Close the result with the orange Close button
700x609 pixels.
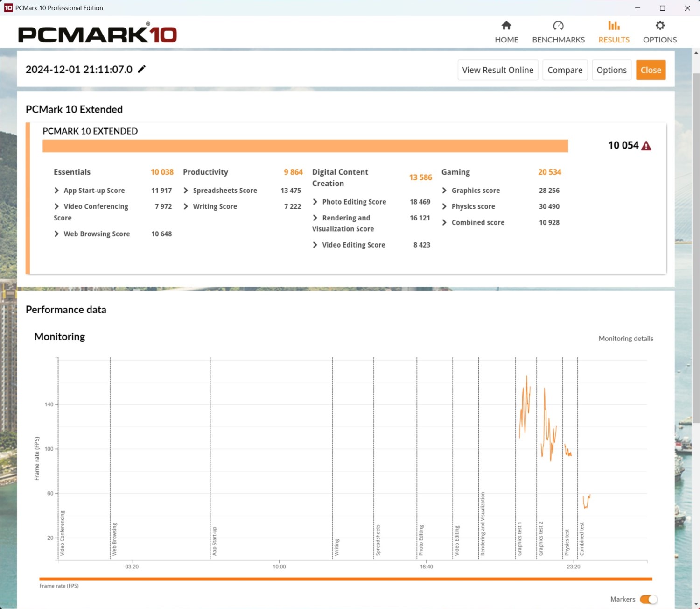pos(651,70)
